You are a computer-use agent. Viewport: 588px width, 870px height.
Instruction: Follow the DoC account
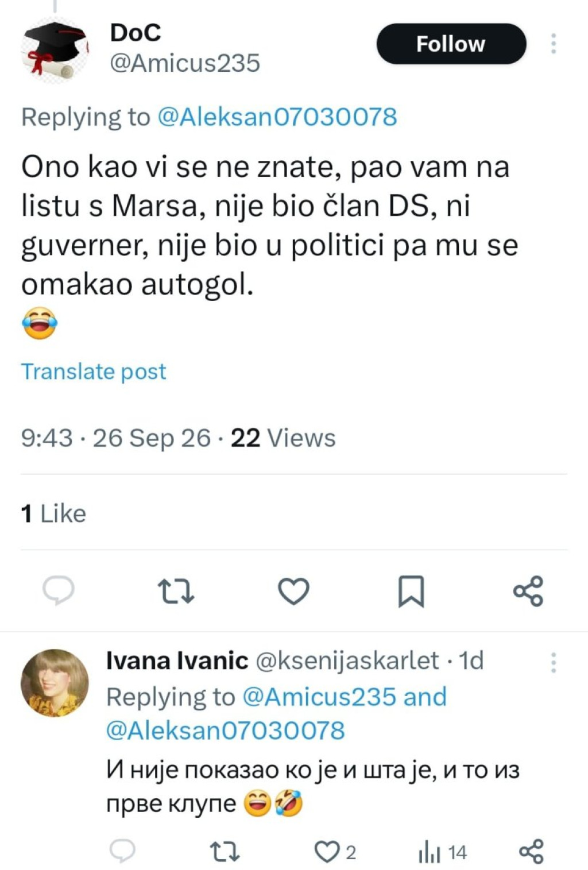click(451, 44)
